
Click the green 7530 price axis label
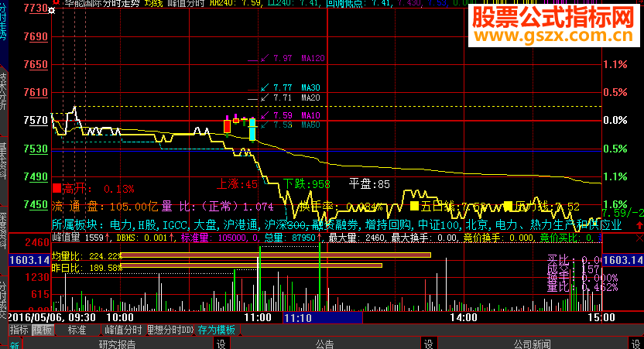(36, 149)
